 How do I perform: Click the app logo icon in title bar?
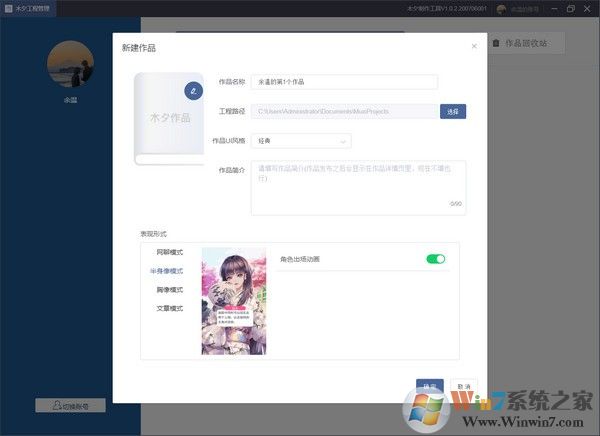point(8,8)
